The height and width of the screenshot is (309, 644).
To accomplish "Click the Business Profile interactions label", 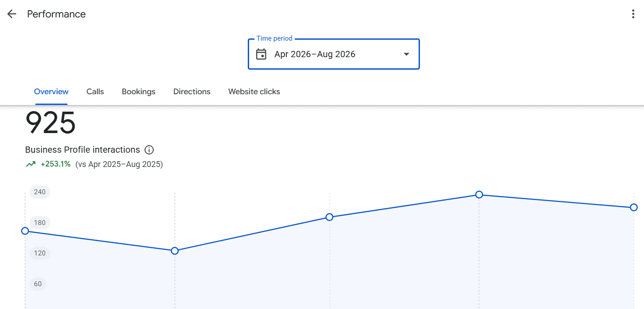I will point(82,150).
